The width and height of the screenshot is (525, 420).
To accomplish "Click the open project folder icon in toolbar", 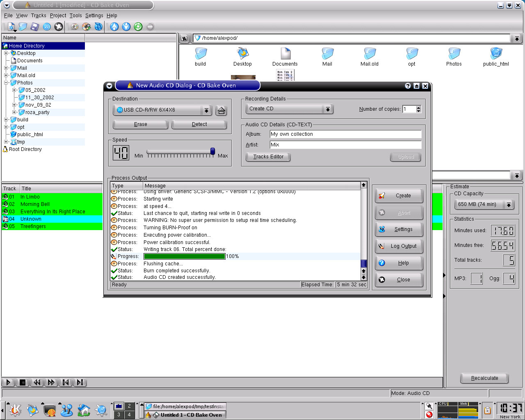I will [x=23, y=27].
